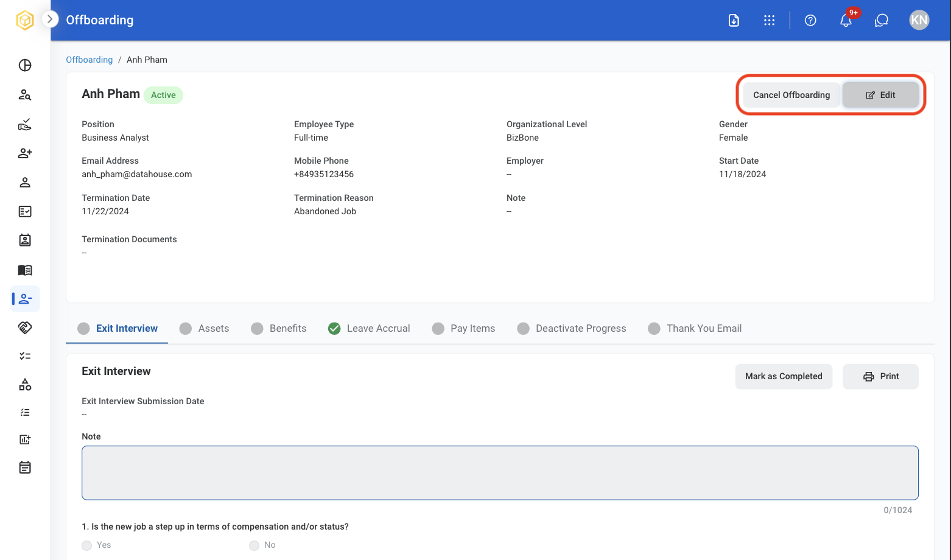Screen dimensions: 951x560
Task: Click inside the Note text area
Action: click(x=500, y=473)
